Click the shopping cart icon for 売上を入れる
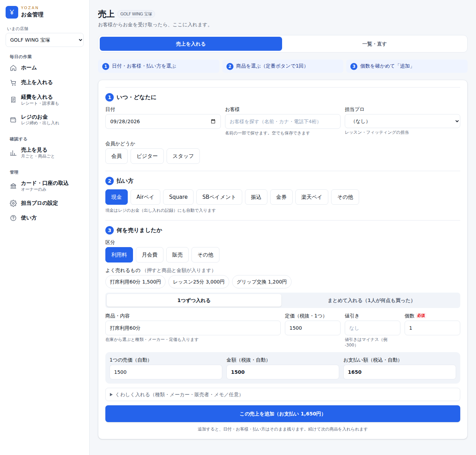The image size is (476, 455). coord(13,83)
